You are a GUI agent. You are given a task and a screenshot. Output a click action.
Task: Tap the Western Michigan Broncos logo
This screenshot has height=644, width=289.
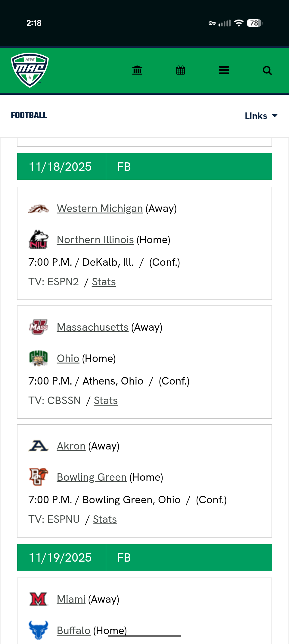39,209
